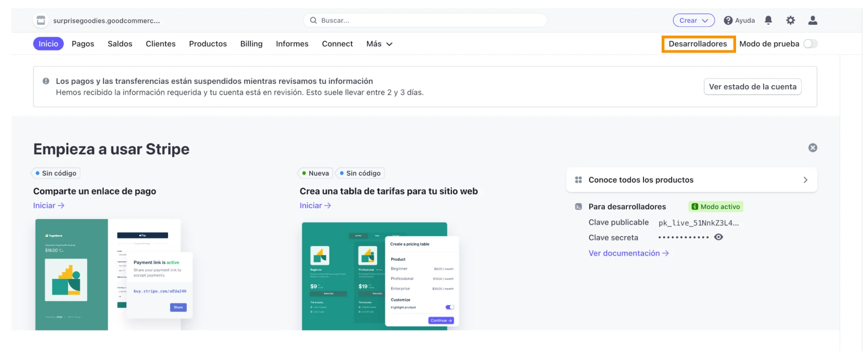Click Iniciar under Crea una tabla de tarifas

315,205
